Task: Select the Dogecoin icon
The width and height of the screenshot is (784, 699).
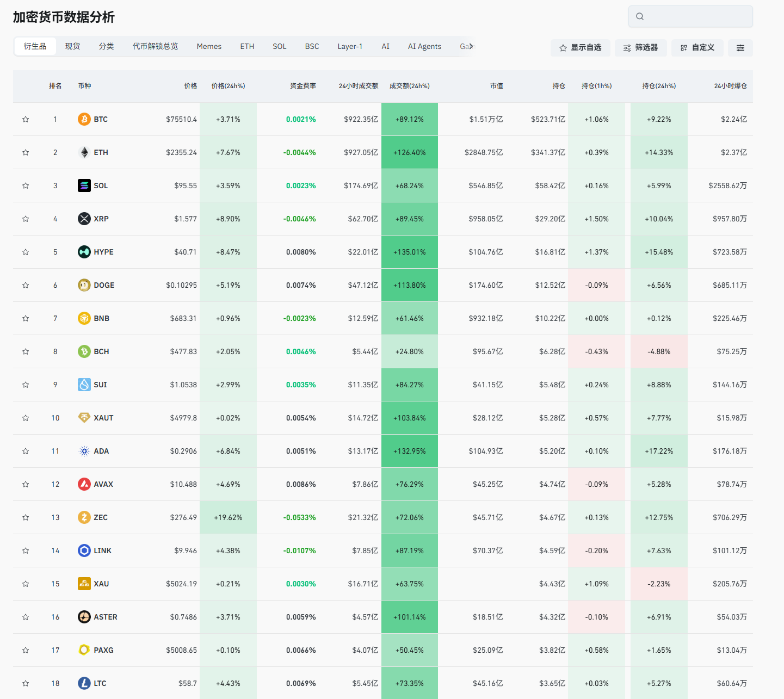Action: click(84, 285)
